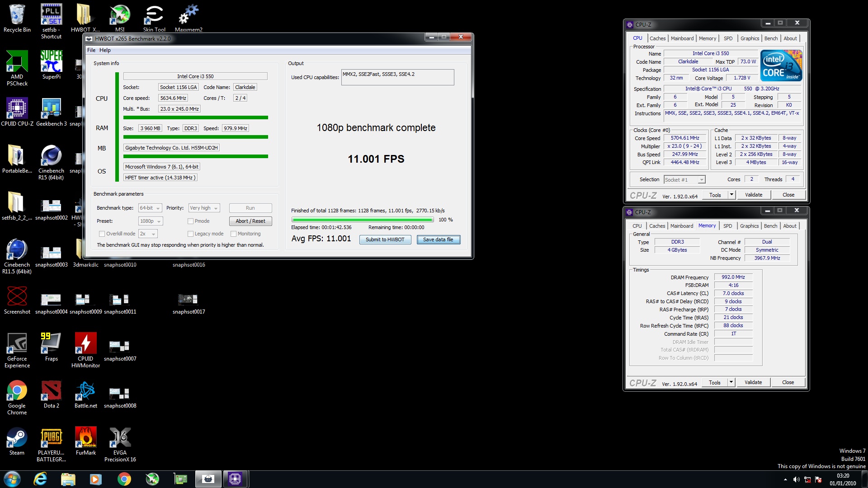
Task: Open Battle.net desktop icon
Action: [x=85, y=394]
